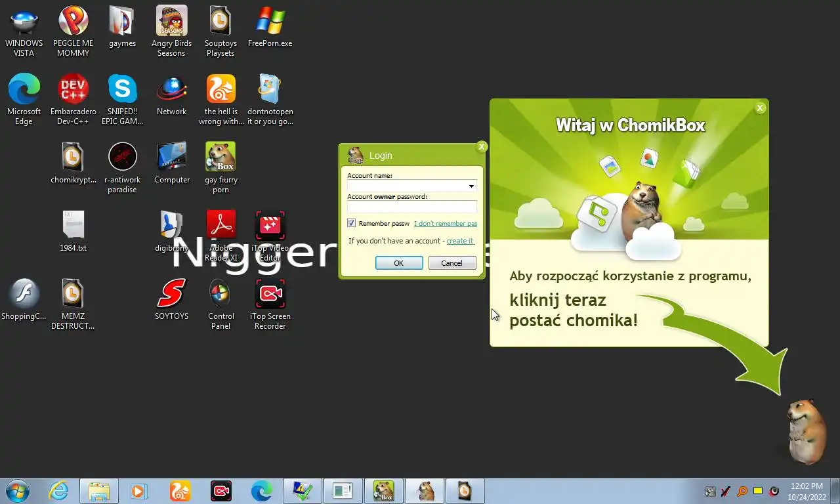Open the Control Panel desktop icon
The height and width of the screenshot is (504, 840).
[x=220, y=304]
